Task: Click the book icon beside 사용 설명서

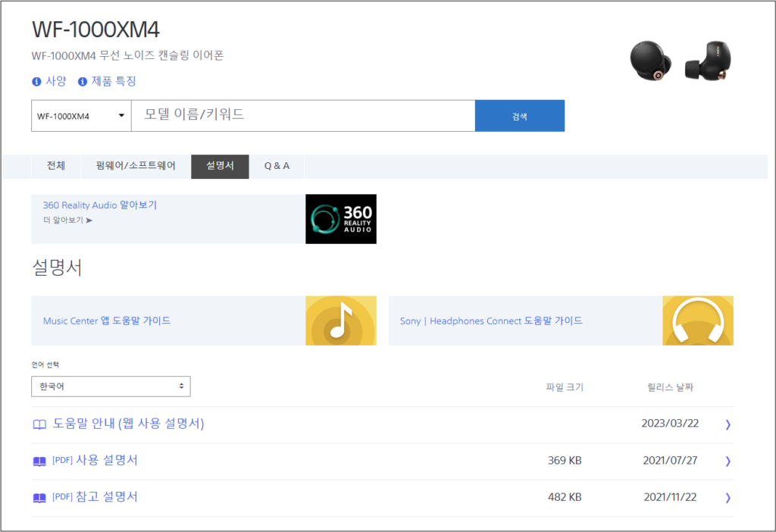Action: 39,462
